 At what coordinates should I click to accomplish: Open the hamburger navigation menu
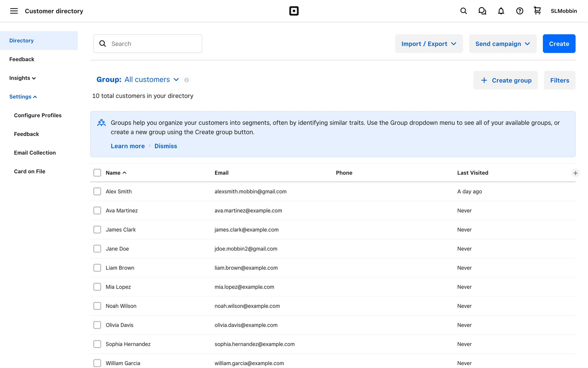click(x=14, y=11)
